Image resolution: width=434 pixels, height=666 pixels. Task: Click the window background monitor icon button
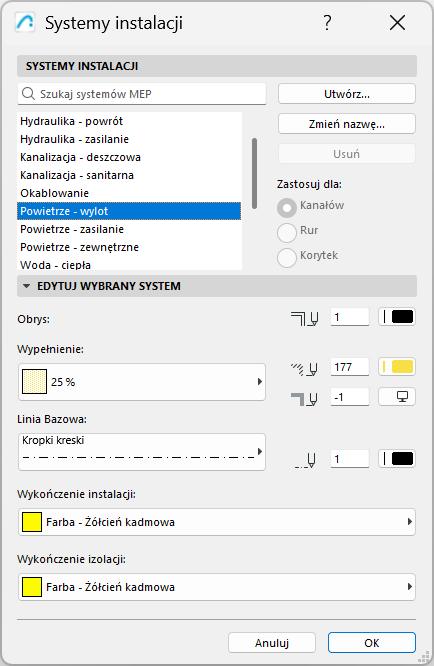(x=397, y=397)
